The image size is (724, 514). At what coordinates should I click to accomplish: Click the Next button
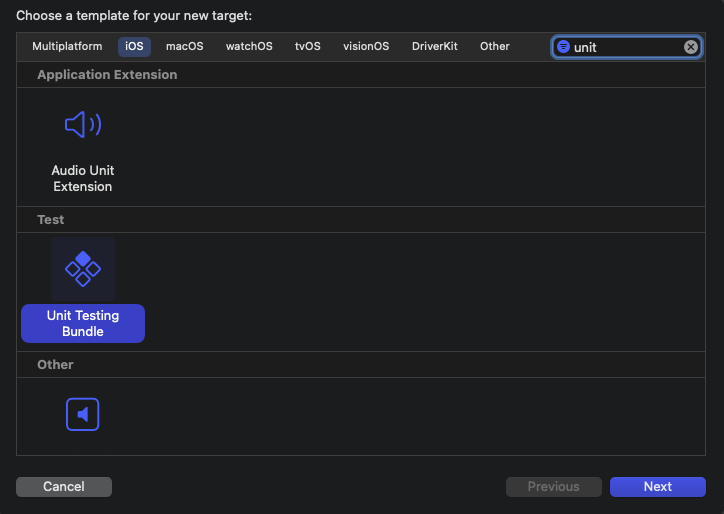click(658, 487)
